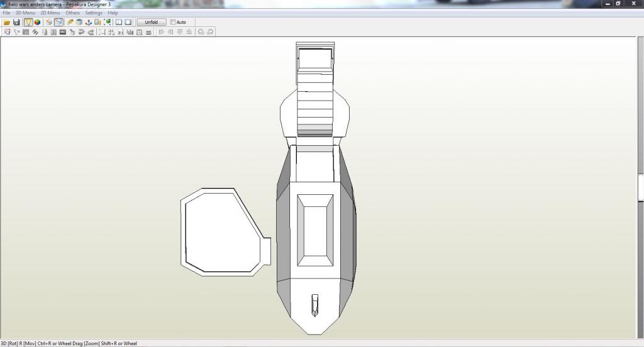644x347 pixels.
Task: Select the red dotted selection tool icon
Action: 7,32
